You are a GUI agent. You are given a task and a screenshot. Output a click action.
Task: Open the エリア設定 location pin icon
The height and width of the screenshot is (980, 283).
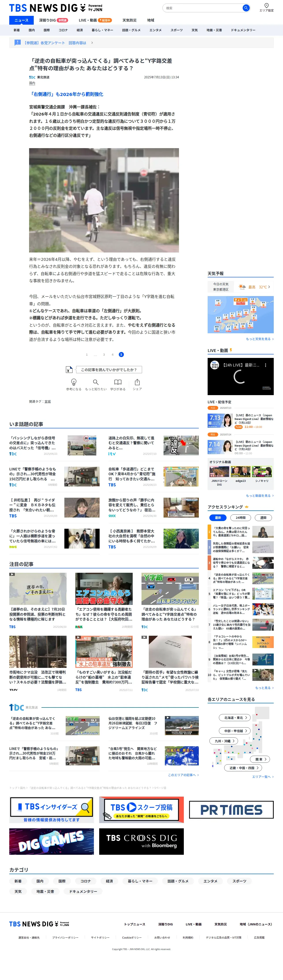pyautogui.click(x=266, y=5)
